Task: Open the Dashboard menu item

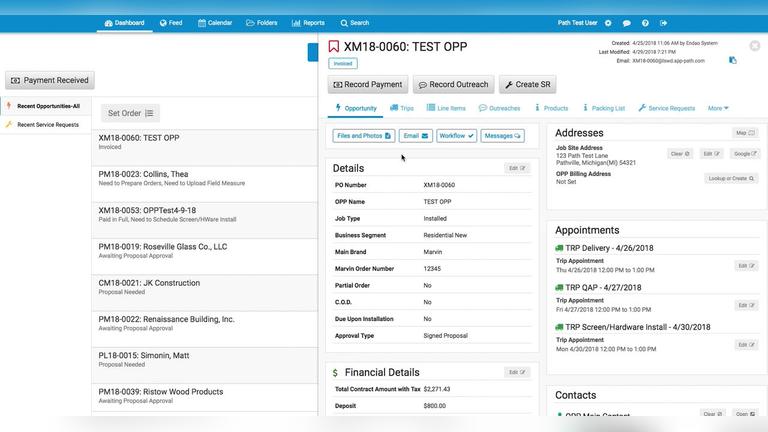Action: pyautogui.click(x=124, y=23)
